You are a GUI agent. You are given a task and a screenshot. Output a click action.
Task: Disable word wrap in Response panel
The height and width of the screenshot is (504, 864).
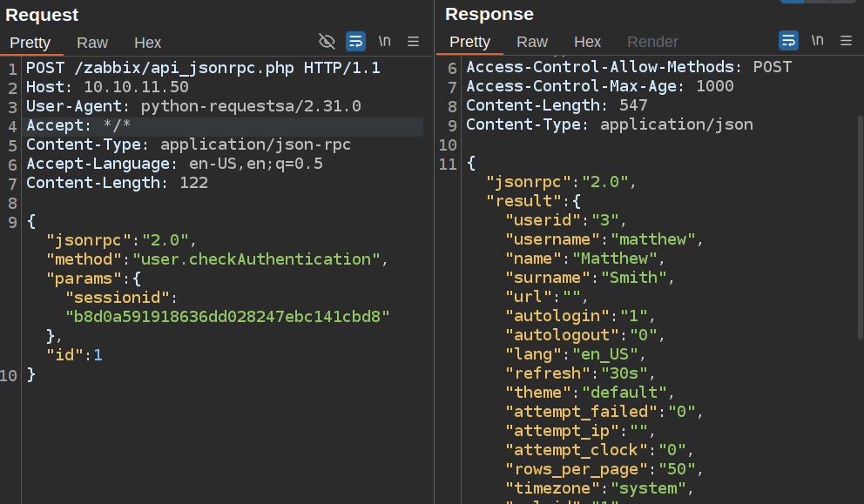point(788,41)
